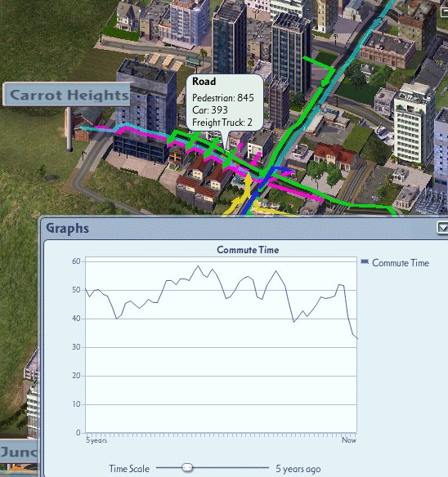Click the Graphs panel title
Viewport: 448px width, 477px height.
tap(68, 229)
